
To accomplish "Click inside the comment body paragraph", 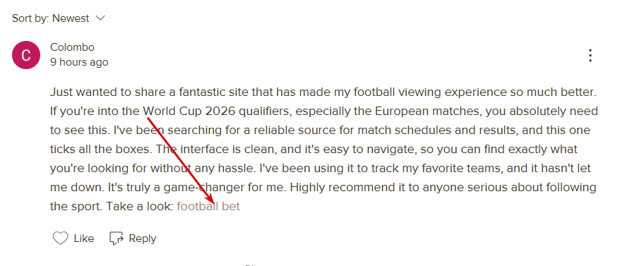I will 323,149.
